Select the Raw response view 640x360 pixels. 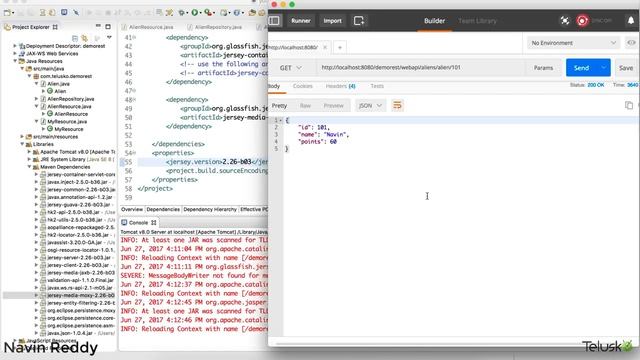305,105
